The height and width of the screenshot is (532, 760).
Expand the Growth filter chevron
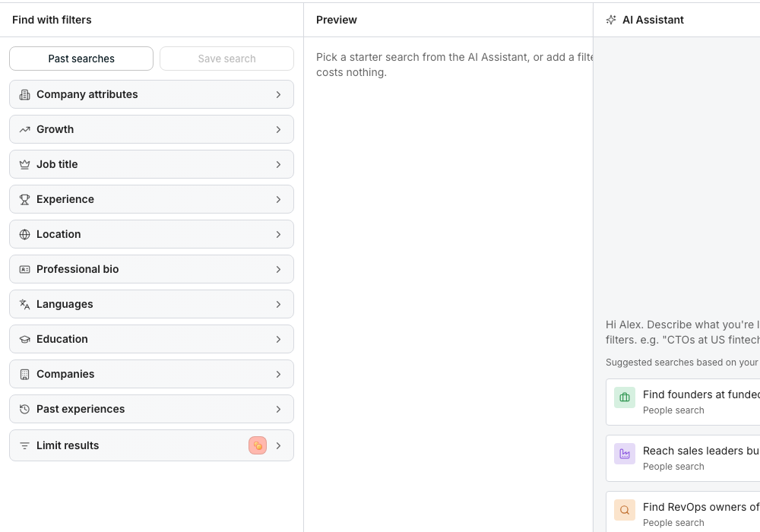278,129
